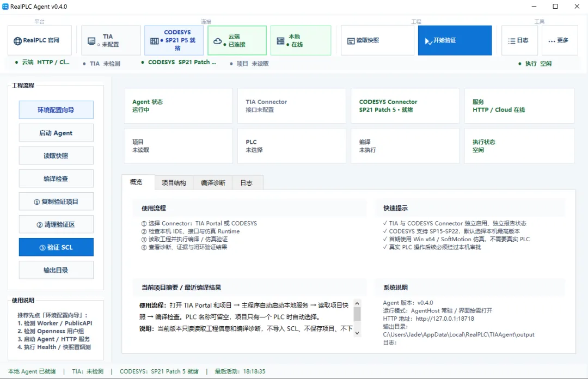Click the 云端 已连接 cloud icon
The width and height of the screenshot is (588, 379).
tap(218, 40)
